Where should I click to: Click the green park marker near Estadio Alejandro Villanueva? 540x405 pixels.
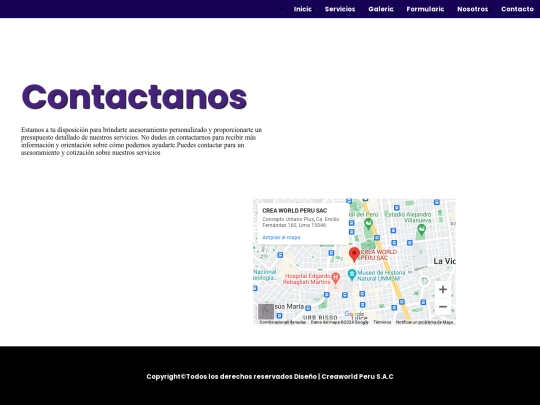(421, 229)
